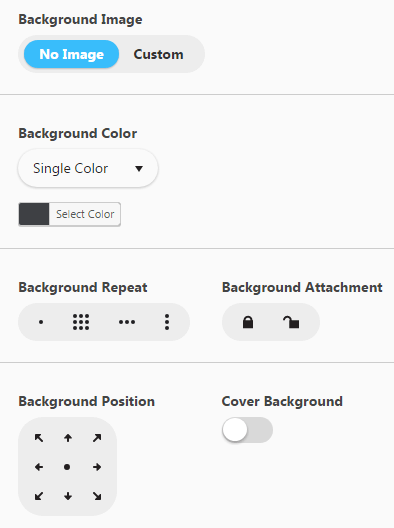Set background position to bottom-right arrow

(x=97, y=496)
